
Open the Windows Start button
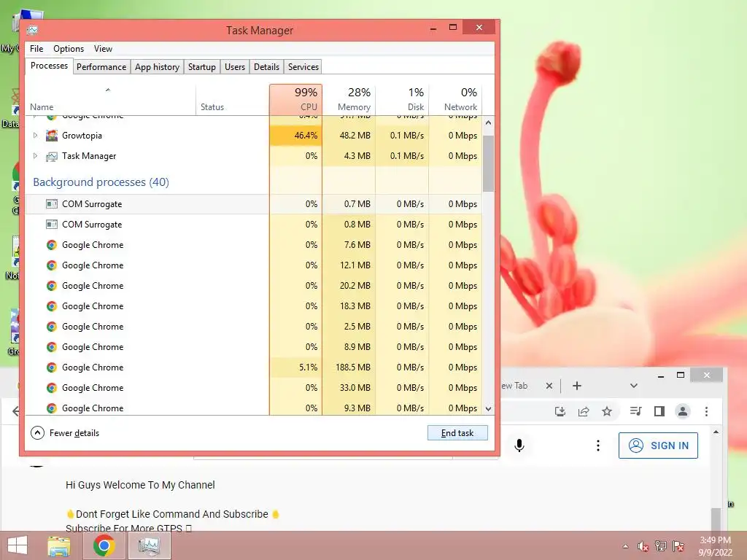[18, 545]
